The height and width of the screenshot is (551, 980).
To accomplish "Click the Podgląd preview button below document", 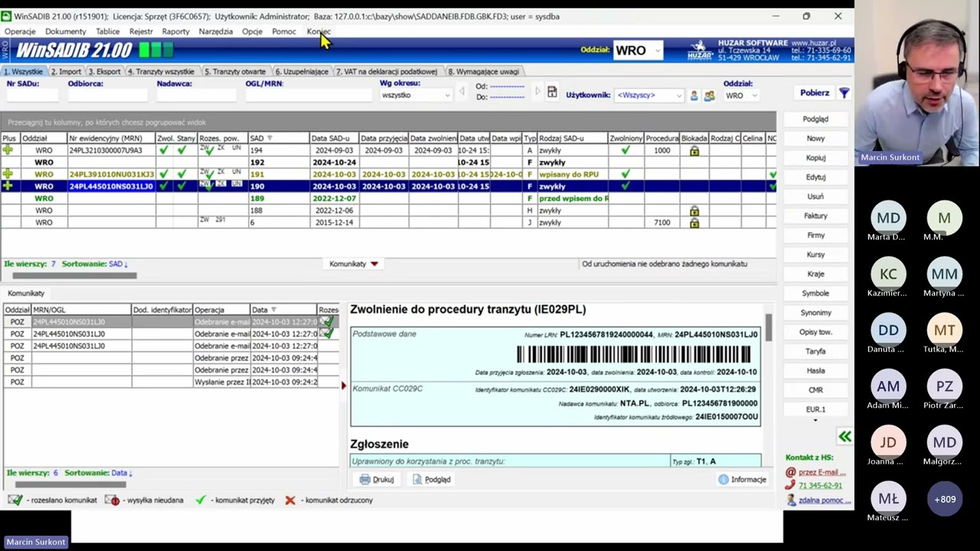I will tap(432, 480).
